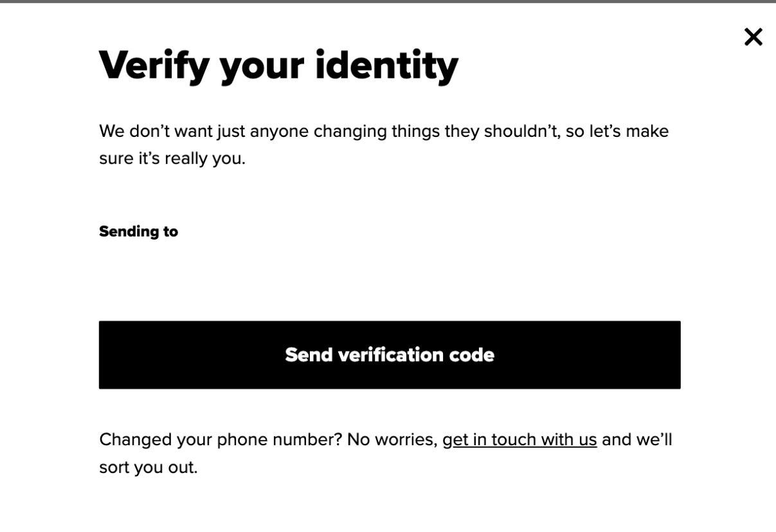The height and width of the screenshot is (532, 776).
Task: Contact support through the underlined link
Action: pos(519,440)
